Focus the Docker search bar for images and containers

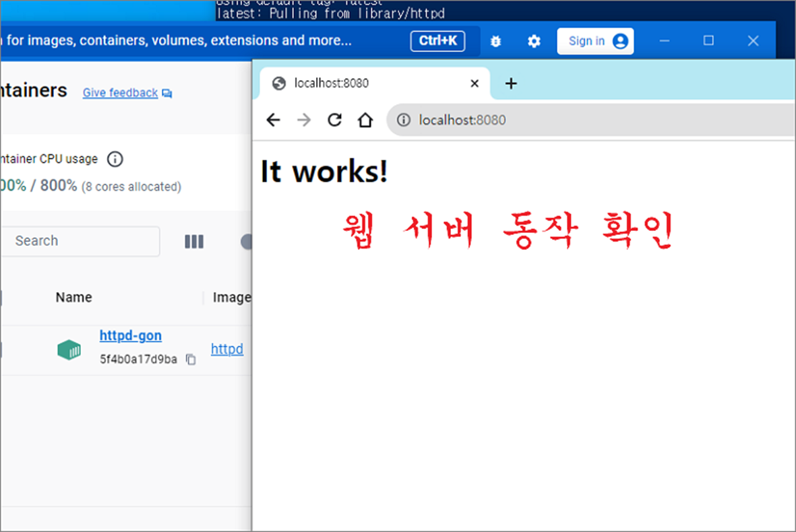coord(239,40)
